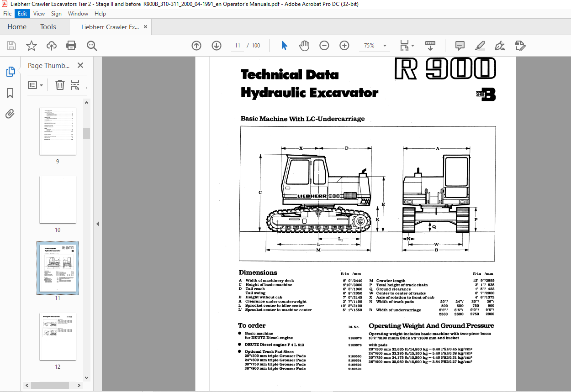Click the 'Ground clearance' row
Viewport: 571px width, 392px height.
click(x=432, y=289)
